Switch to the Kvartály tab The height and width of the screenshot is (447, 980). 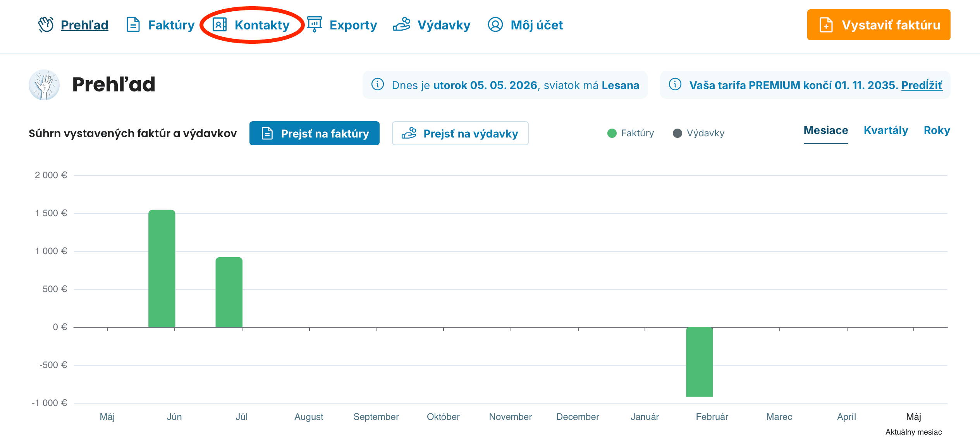[886, 131]
